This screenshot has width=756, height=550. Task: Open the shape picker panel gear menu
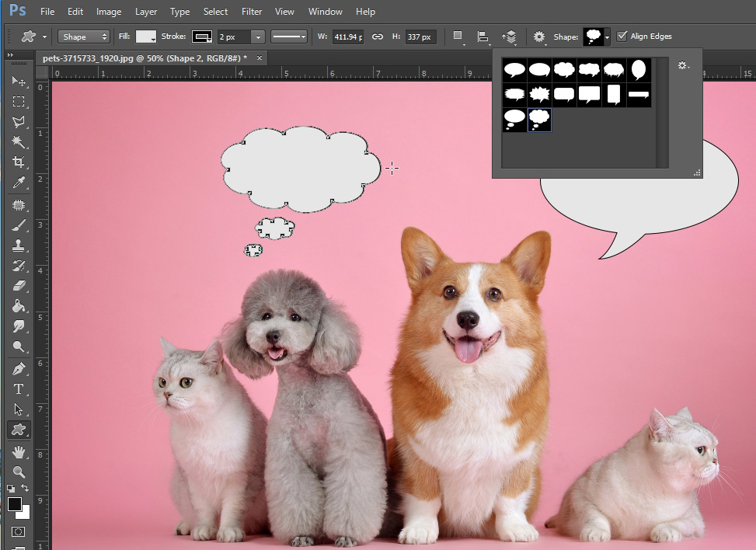coord(683,65)
